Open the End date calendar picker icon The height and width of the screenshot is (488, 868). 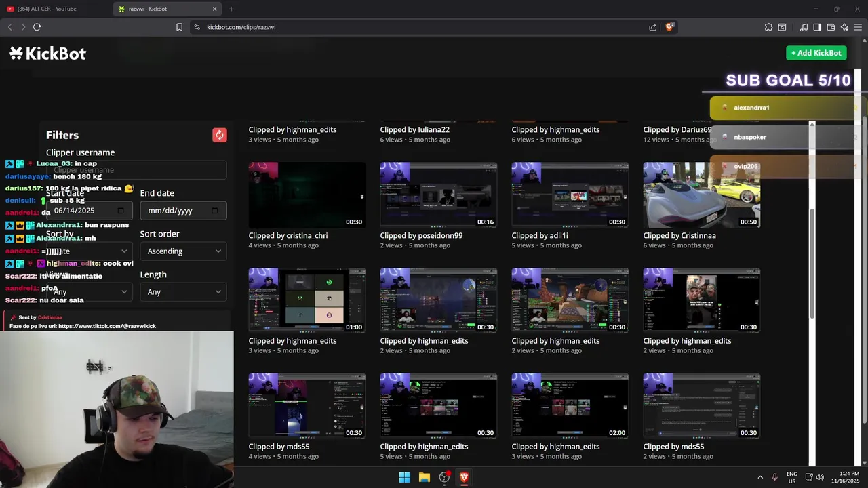215,211
